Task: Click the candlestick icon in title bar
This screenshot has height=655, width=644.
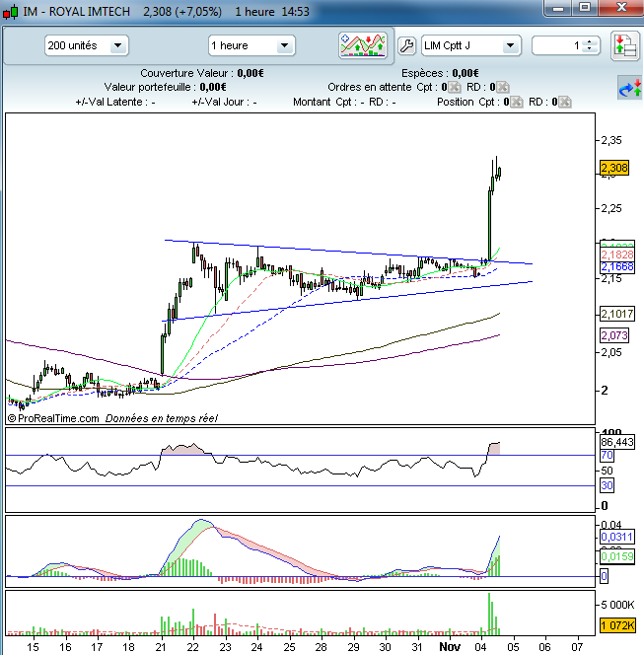Action: click(11, 12)
